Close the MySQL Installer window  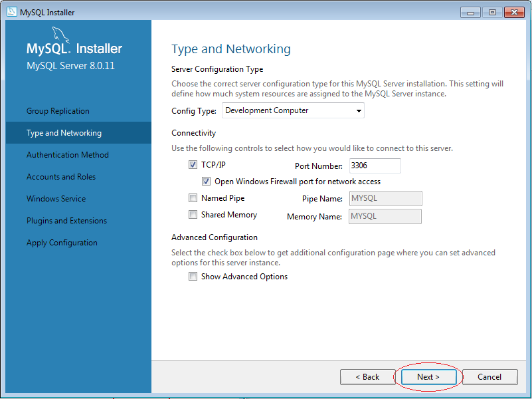[x=514, y=13]
